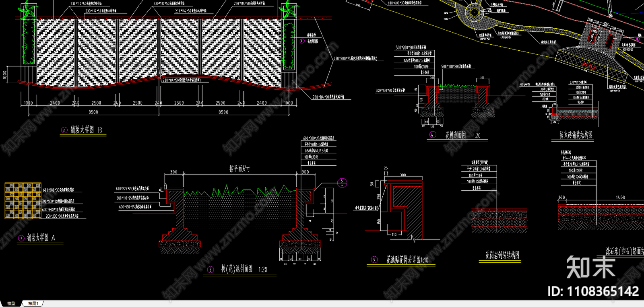Viewport: 644px width, 307px height.
Task: Click circled number 1 beside 铺装大样图 A
Action: point(21,238)
